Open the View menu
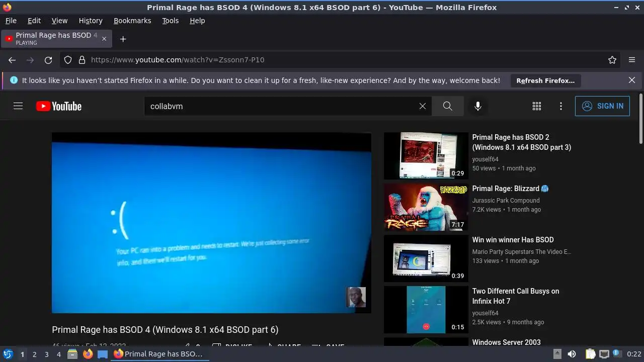This screenshot has width=644, height=362. [59, 21]
